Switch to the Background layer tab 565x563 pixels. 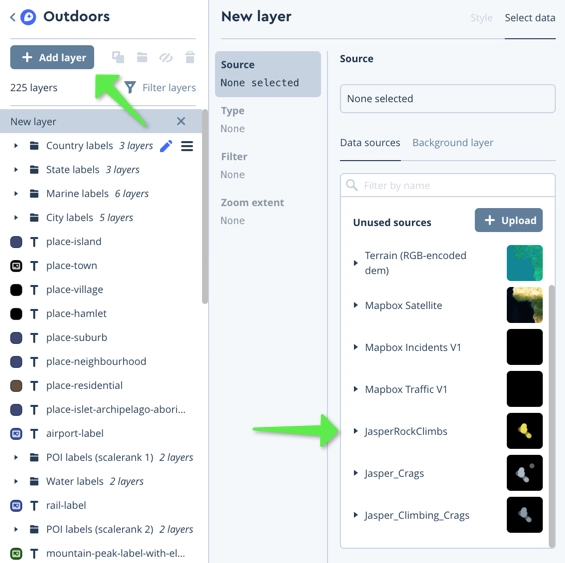tap(453, 143)
